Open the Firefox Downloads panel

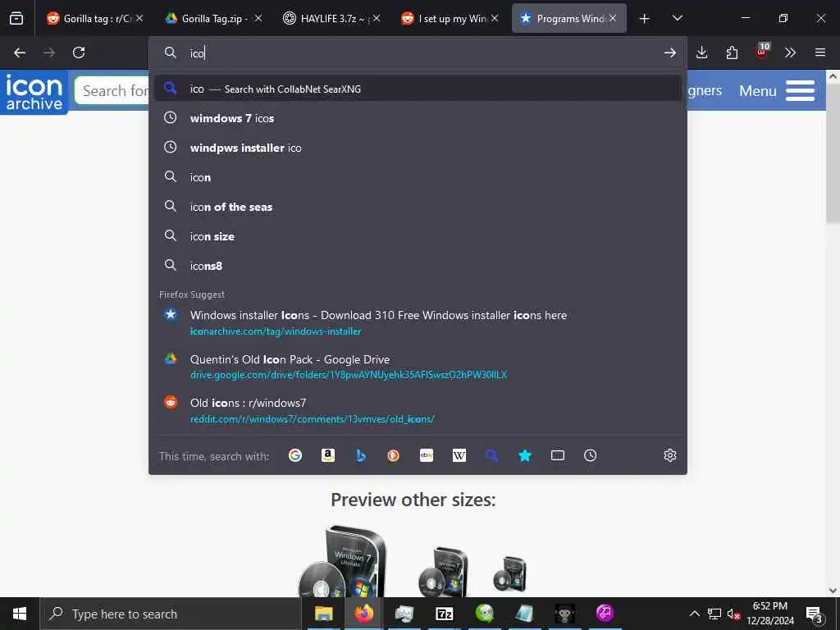tap(702, 52)
